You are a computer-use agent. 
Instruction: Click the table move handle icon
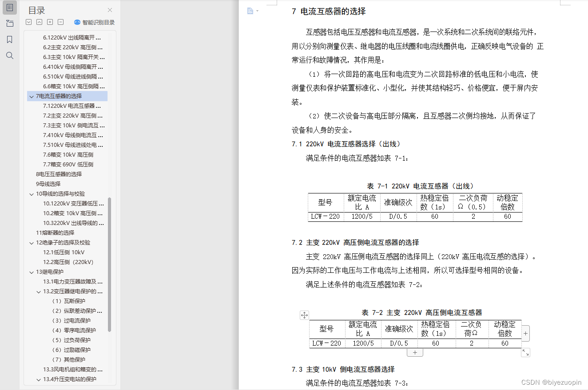304,315
